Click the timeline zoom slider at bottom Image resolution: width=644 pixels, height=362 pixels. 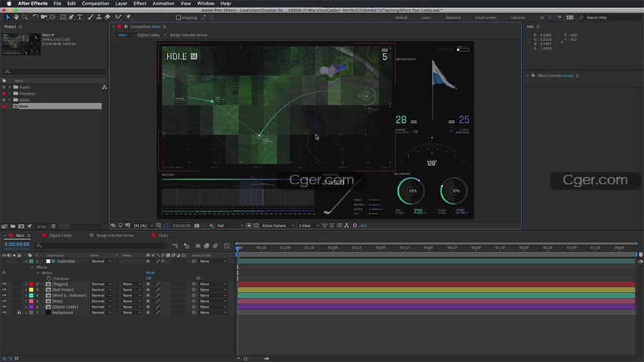coord(246,359)
